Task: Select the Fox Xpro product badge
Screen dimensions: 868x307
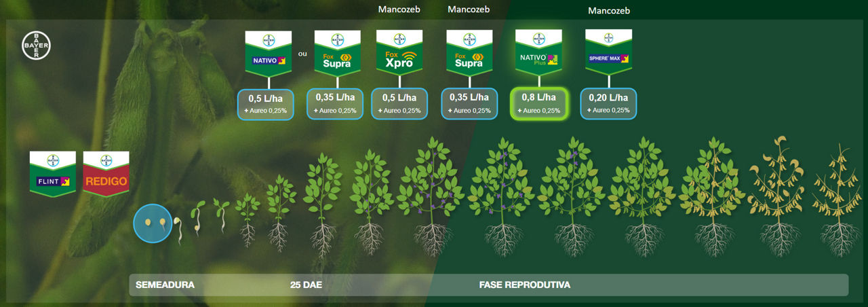Action: click(x=399, y=53)
